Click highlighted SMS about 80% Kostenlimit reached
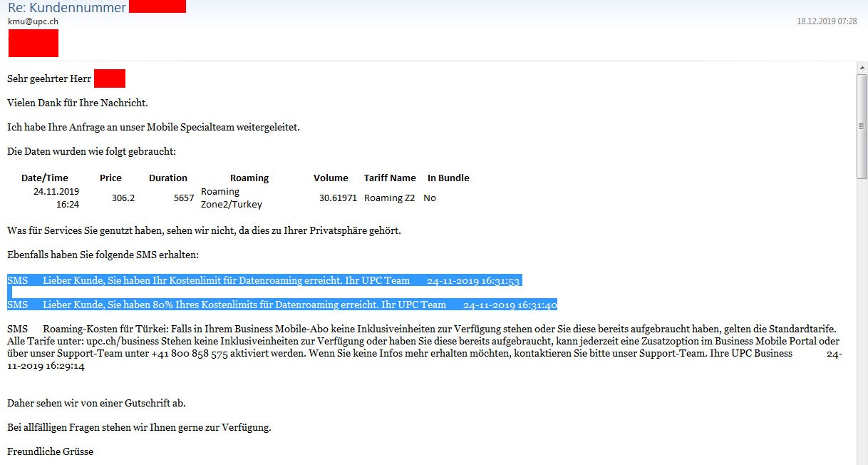Screen dimensions: 868x465 point(242,305)
